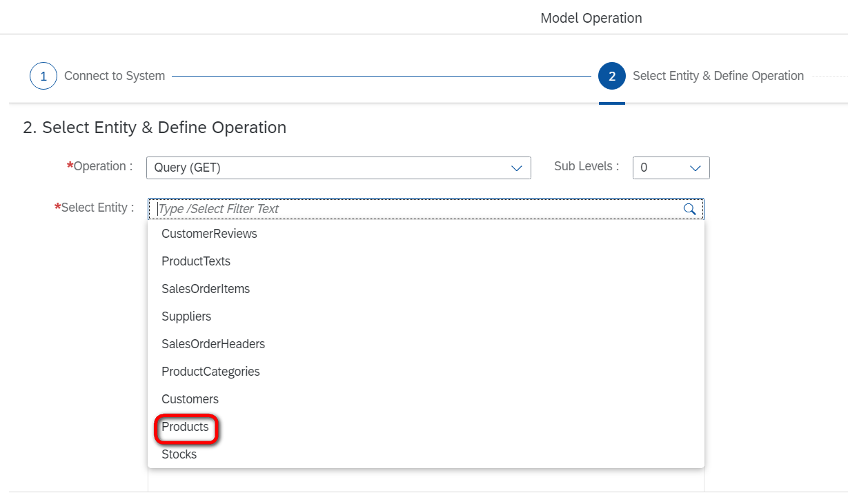Click the search magnifier icon in Select Entity
The width and height of the screenshot is (848, 504).
click(689, 209)
